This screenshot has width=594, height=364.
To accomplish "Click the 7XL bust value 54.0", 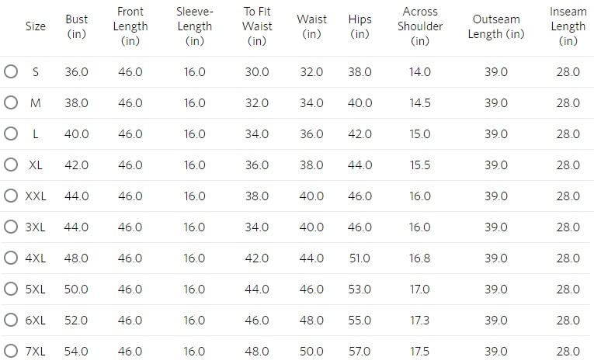I will pos(77,351).
